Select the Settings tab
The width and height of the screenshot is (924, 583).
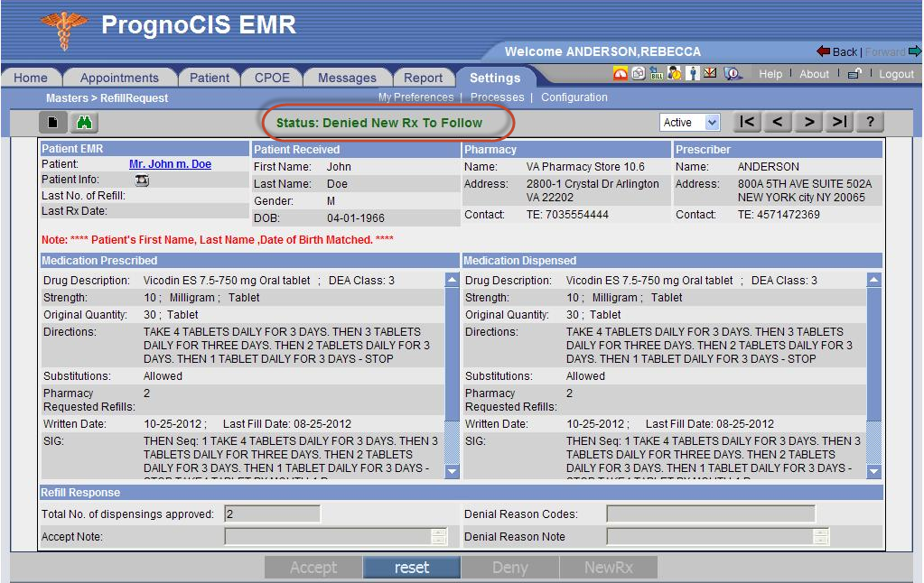click(x=495, y=78)
